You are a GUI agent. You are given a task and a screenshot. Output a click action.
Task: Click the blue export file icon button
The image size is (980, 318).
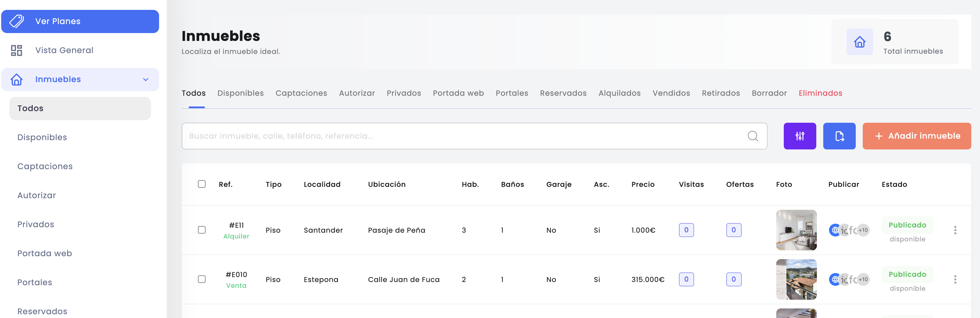pos(839,136)
